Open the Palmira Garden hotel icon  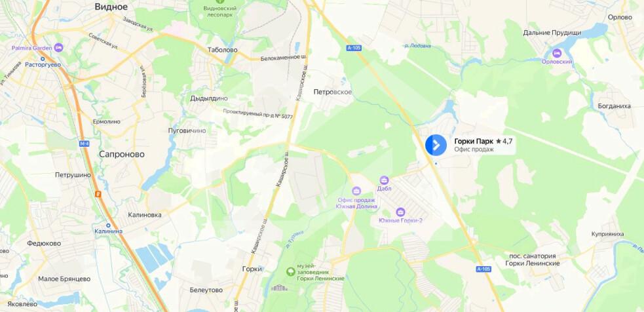tap(58, 48)
